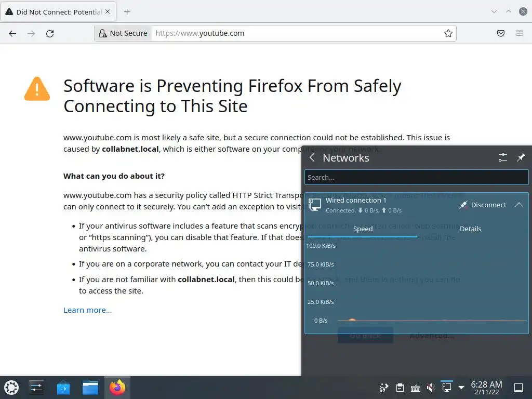Image resolution: width=532 pixels, height=399 pixels.
Task: Open the updates notifier tray icon
Action: (x=384, y=388)
